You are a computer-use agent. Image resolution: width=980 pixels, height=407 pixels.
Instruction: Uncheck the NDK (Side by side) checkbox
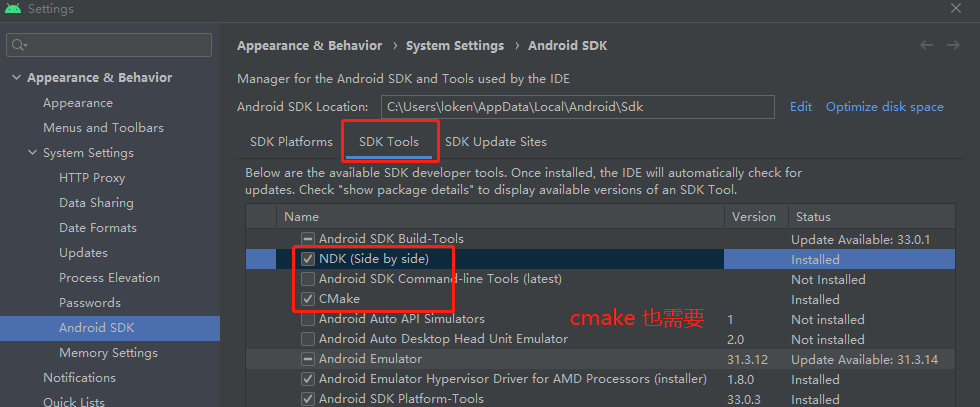308,259
